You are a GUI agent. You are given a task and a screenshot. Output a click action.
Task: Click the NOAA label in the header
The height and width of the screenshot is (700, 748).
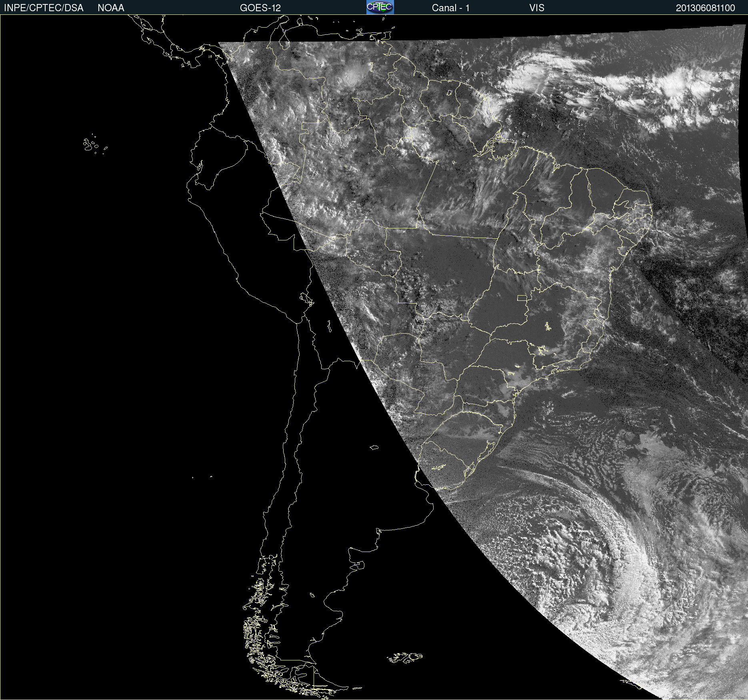[x=111, y=8]
